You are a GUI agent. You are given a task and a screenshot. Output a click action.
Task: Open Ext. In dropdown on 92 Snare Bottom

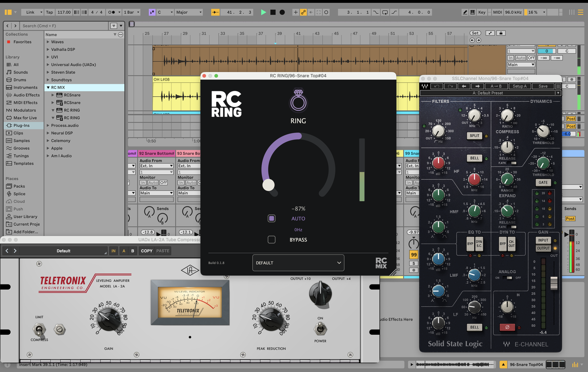pyautogui.click(x=156, y=166)
